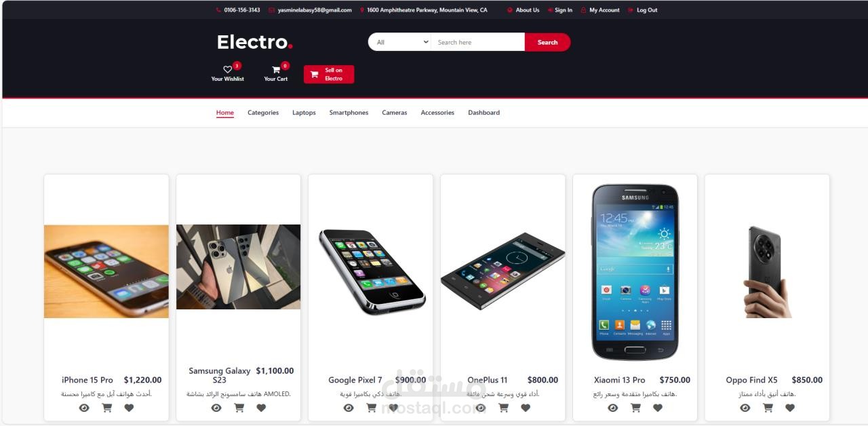Open the Dashboard nav item
The height and width of the screenshot is (426, 868).
point(484,113)
